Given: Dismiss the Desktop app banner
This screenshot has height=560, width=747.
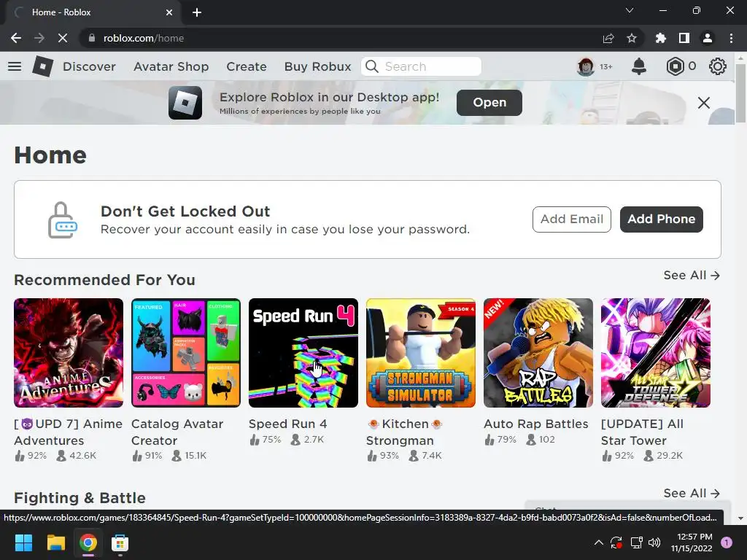Looking at the screenshot, I should tap(704, 102).
